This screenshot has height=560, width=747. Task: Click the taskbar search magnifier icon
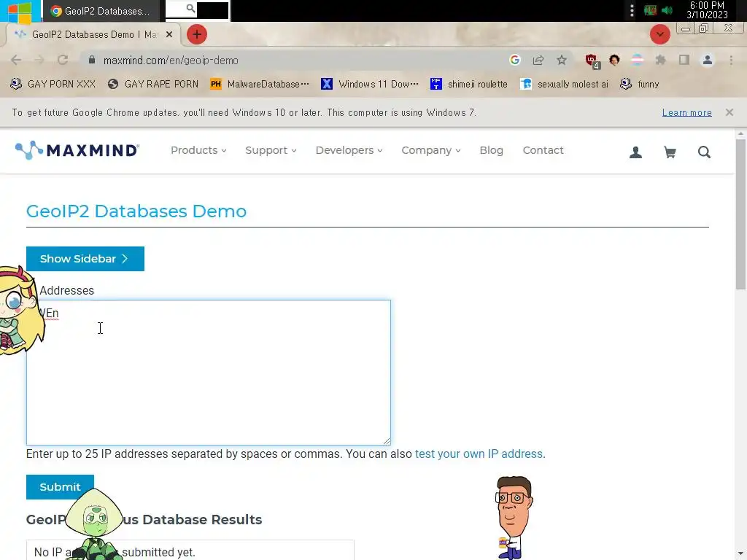(190, 8)
